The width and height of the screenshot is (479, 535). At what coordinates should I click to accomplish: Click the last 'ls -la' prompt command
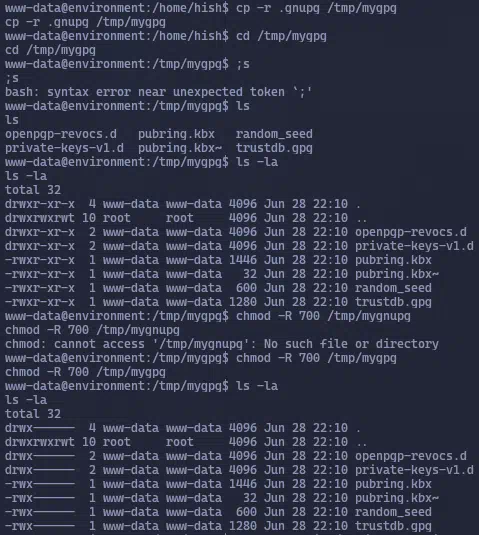[257, 386]
